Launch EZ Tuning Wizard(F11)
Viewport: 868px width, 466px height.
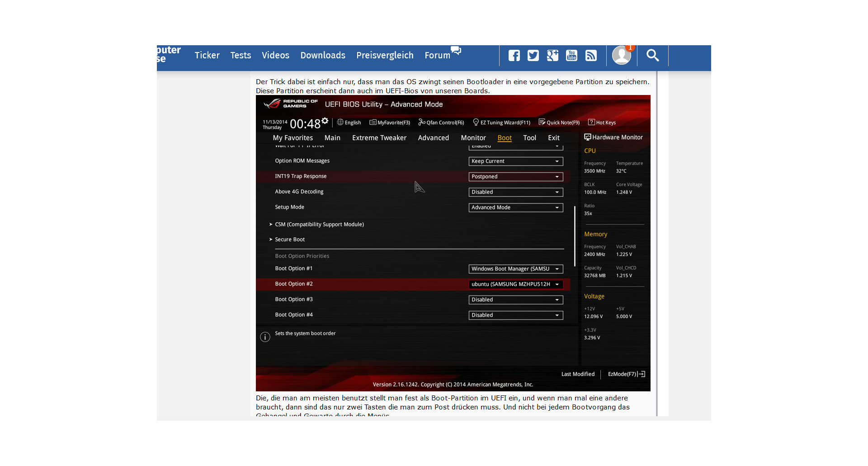(501, 123)
